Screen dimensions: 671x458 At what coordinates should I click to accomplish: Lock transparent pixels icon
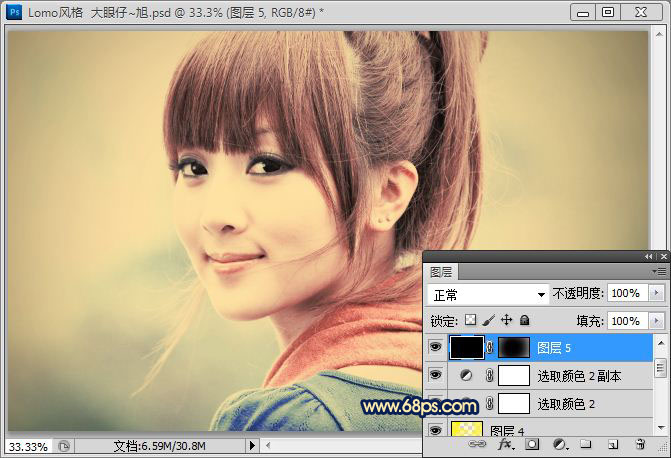tap(471, 320)
